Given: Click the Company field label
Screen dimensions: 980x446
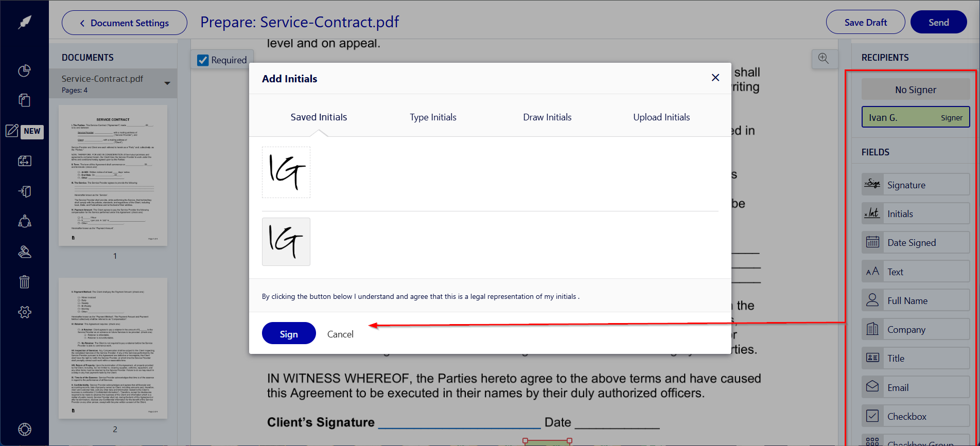Looking at the screenshot, I should tap(906, 330).
